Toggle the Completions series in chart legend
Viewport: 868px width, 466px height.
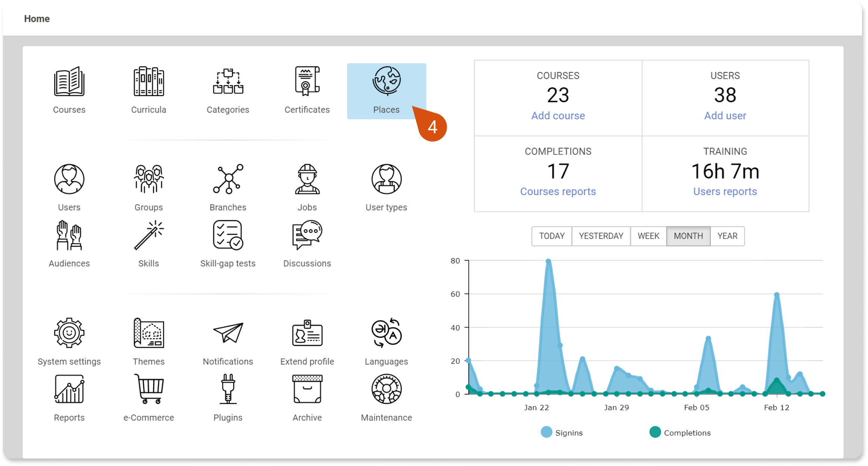680,432
